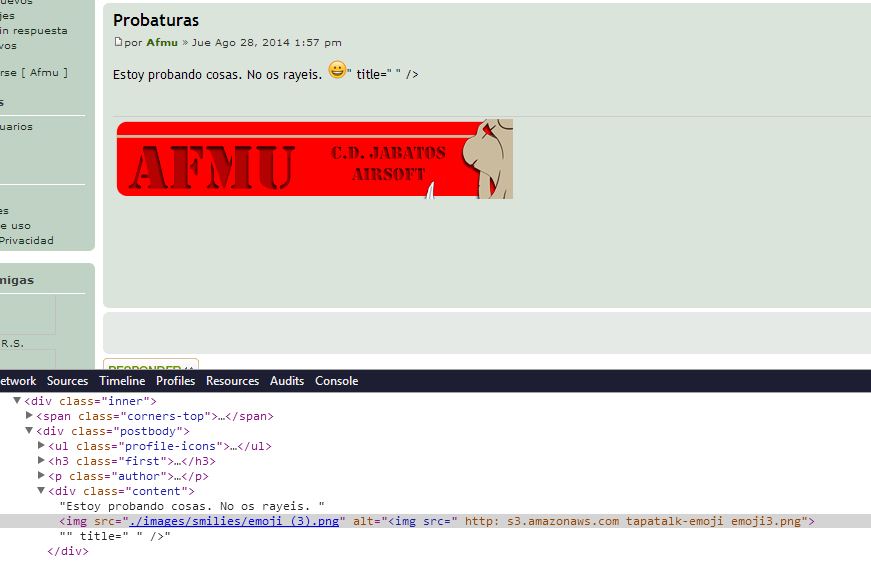Click the post date "Jue Ago 28, 2014 1:57 pm"
This screenshot has height=561, width=871.
pyautogui.click(x=267, y=42)
